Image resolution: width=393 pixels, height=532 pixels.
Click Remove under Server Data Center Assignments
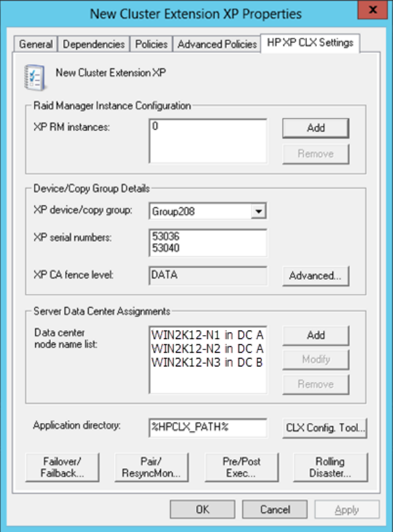[315, 385]
